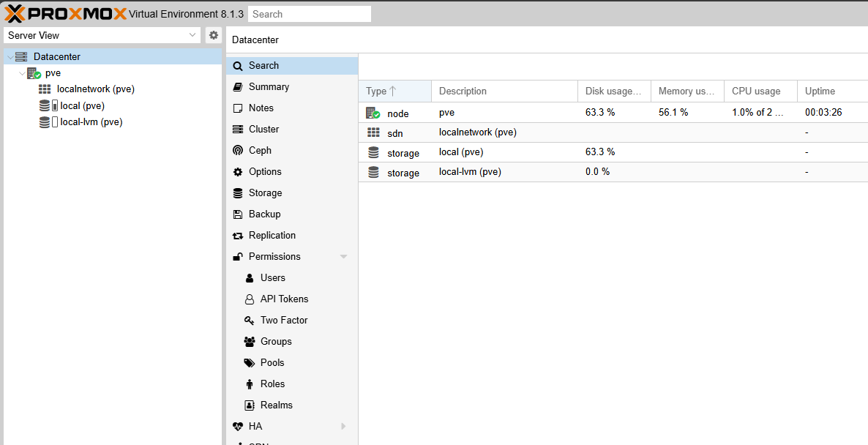Click the local-lvm (pve) storage icon in tree
The image size is (868, 445).
pos(45,122)
